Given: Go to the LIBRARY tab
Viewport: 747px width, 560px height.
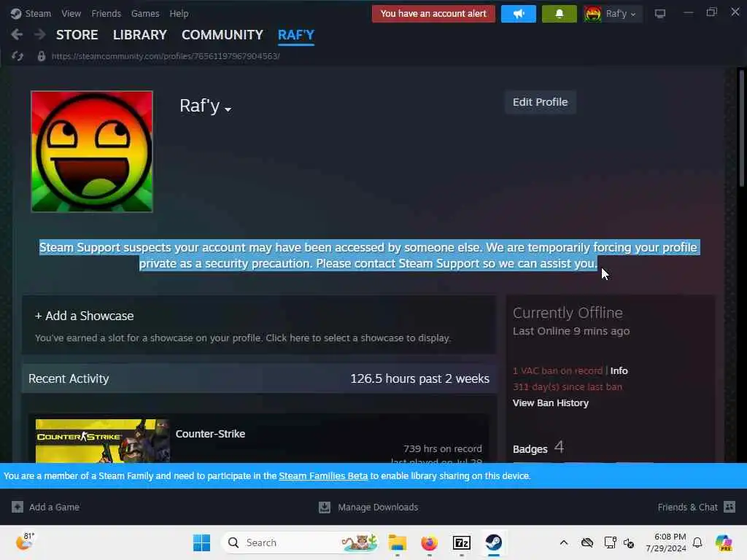Looking at the screenshot, I should tap(139, 35).
